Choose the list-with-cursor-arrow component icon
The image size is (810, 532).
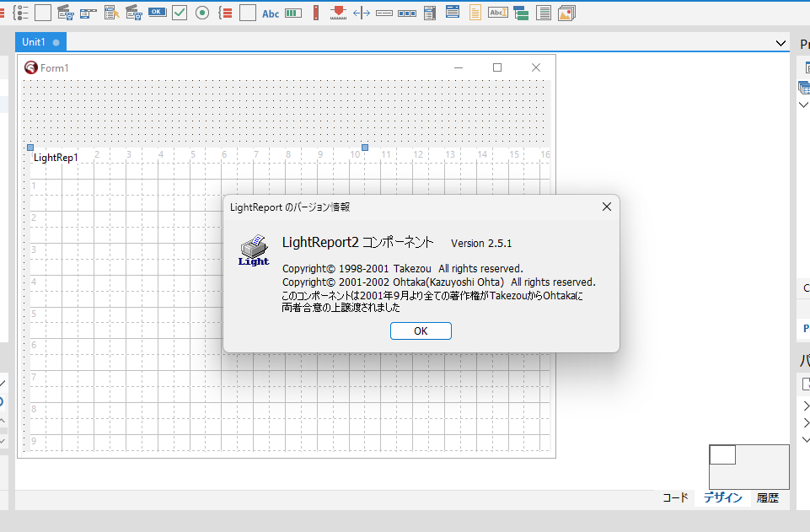point(111,13)
